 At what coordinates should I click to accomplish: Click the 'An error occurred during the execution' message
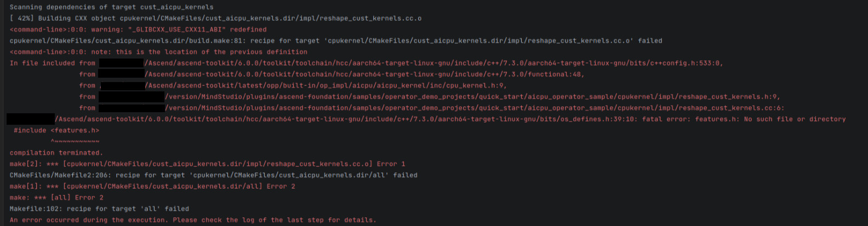(193, 220)
